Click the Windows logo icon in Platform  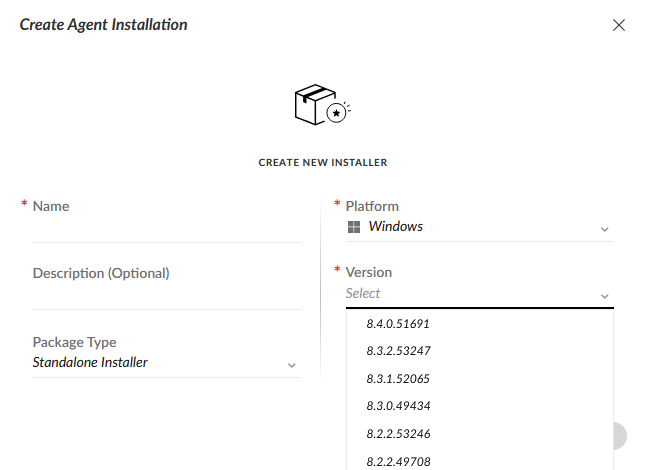pyautogui.click(x=353, y=227)
